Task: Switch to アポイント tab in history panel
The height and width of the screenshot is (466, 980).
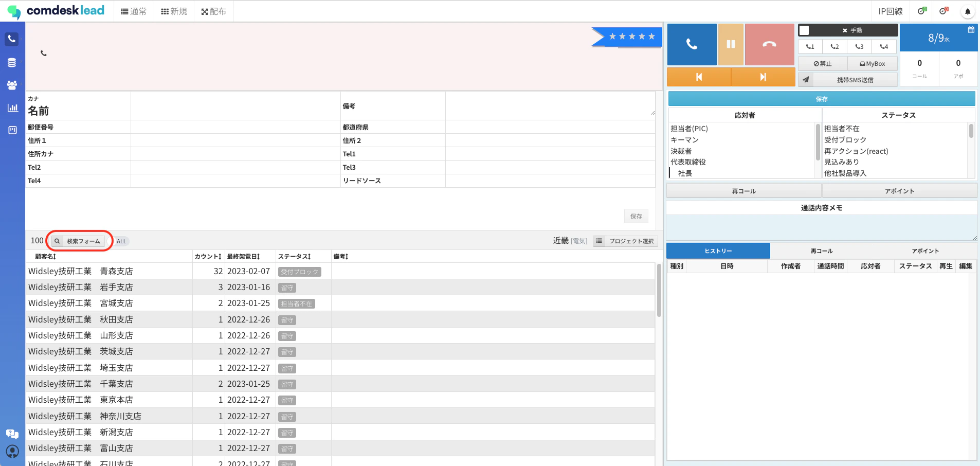Action: [925, 251]
